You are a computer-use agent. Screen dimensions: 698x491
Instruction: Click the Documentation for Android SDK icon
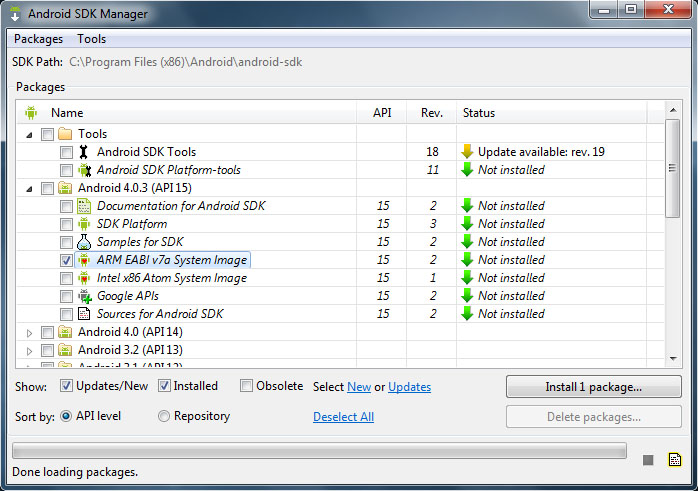[x=84, y=206]
